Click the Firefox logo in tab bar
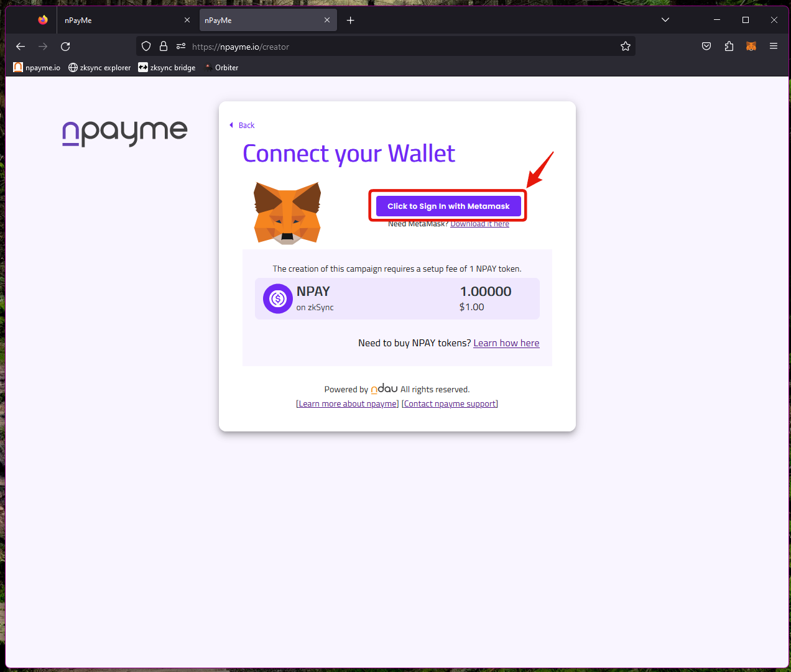791x672 pixels. point(43,20)
